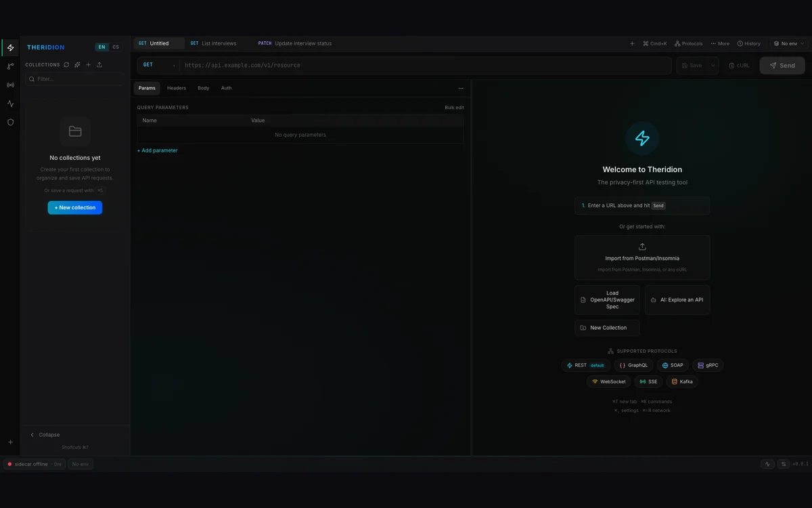Click the Name column header
The image size is (812, 508).
(x=150, y=121)
